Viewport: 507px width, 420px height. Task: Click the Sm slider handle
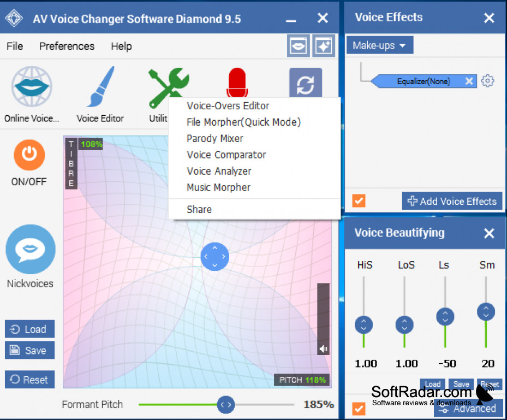486,312
